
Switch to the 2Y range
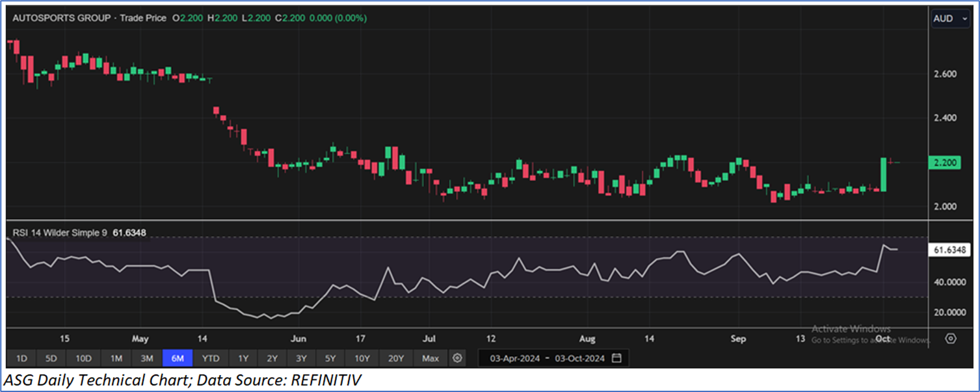pos(272,358)
